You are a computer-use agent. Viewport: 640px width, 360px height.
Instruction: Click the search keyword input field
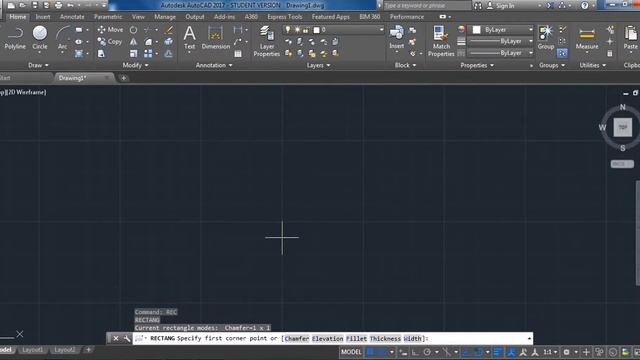coord(427,6)
